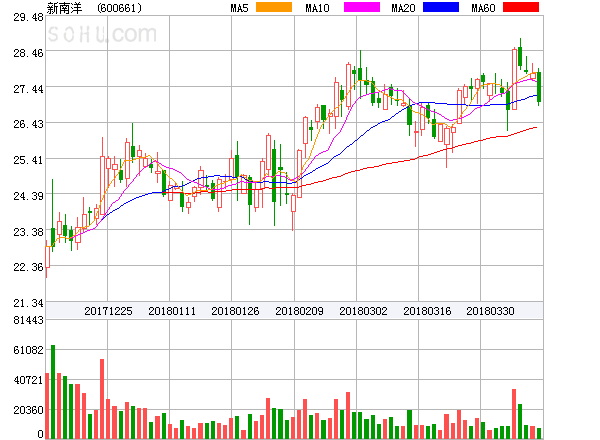The image size is (600, 440).
Task: Click the MA60 legend label
Action: pos(483,8)
